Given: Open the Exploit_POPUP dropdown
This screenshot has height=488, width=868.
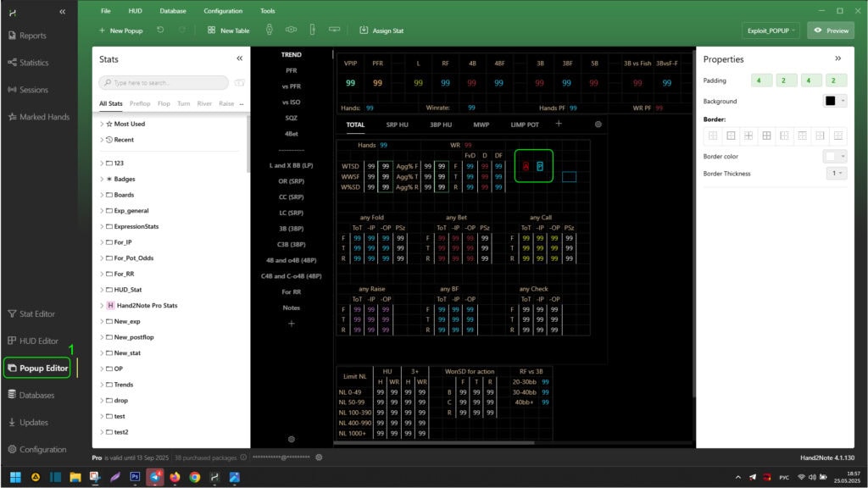Looking at the screenshot, I should [x=771, y=30].
